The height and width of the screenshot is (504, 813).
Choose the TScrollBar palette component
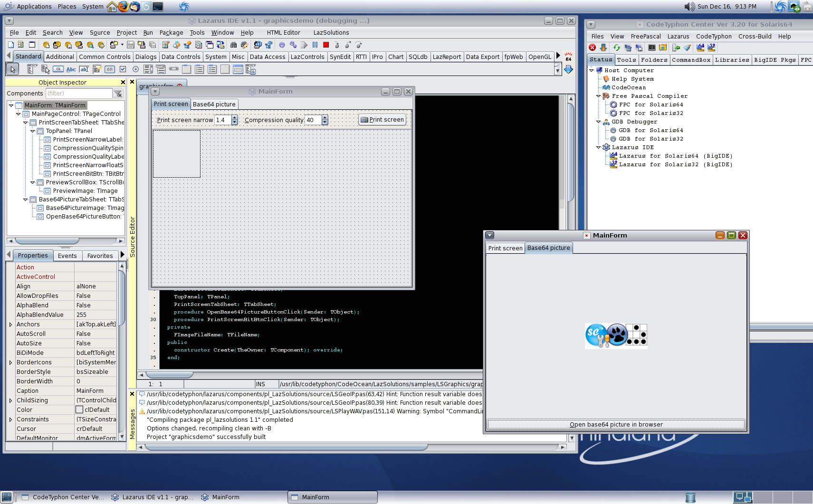tap(174, 69)
